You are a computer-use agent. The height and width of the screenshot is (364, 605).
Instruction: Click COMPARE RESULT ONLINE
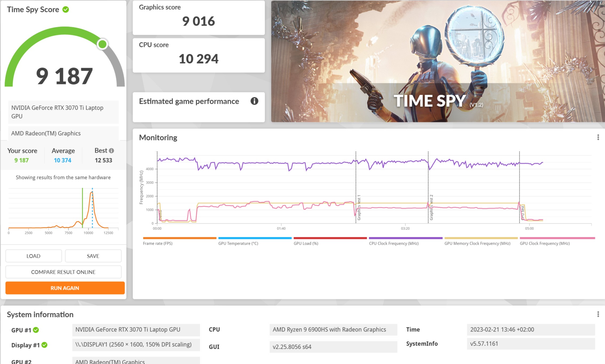tap(64, 272)
